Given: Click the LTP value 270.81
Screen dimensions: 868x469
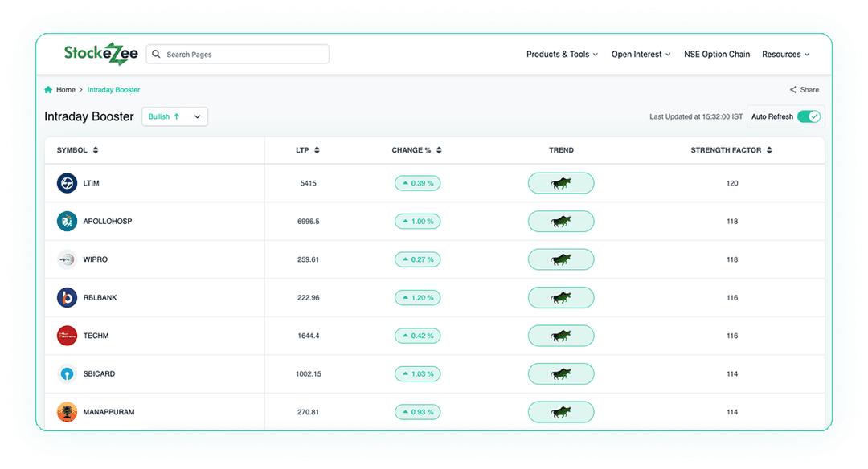Looking at the screenshot, I should point(309,412).
